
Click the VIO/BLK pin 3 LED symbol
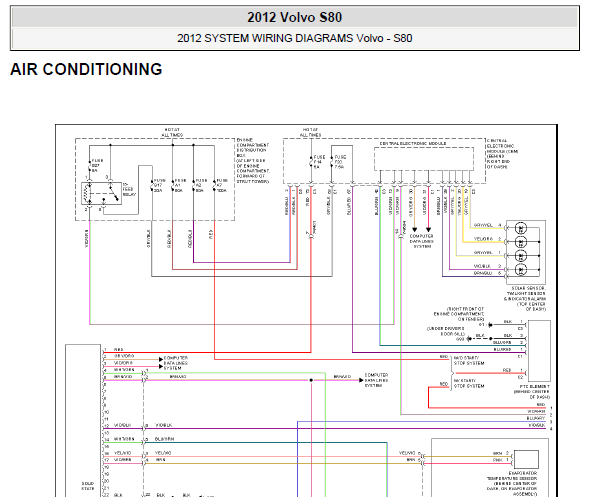(x=521, y=270)
